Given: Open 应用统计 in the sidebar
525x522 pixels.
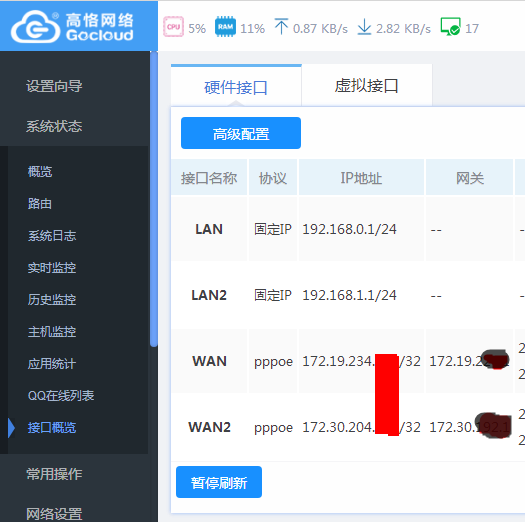Looking at the screenshot, I should click(x=52, y=364).
